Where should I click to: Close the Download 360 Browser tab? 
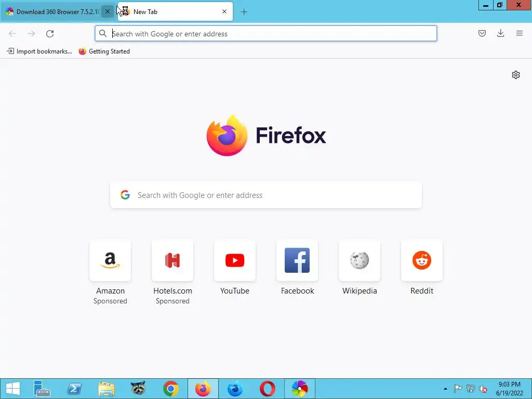(x=107, y=11)
